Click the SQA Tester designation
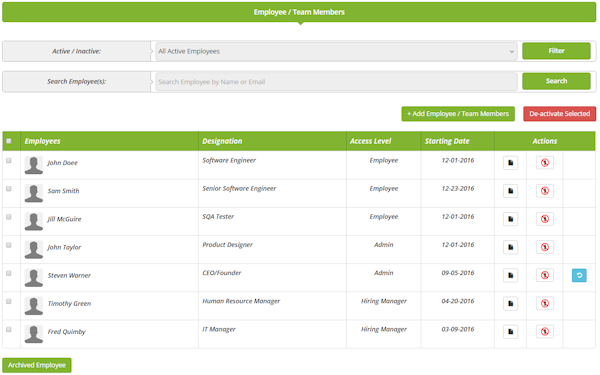This screenshot has height=375, width=600. [218, 217]
